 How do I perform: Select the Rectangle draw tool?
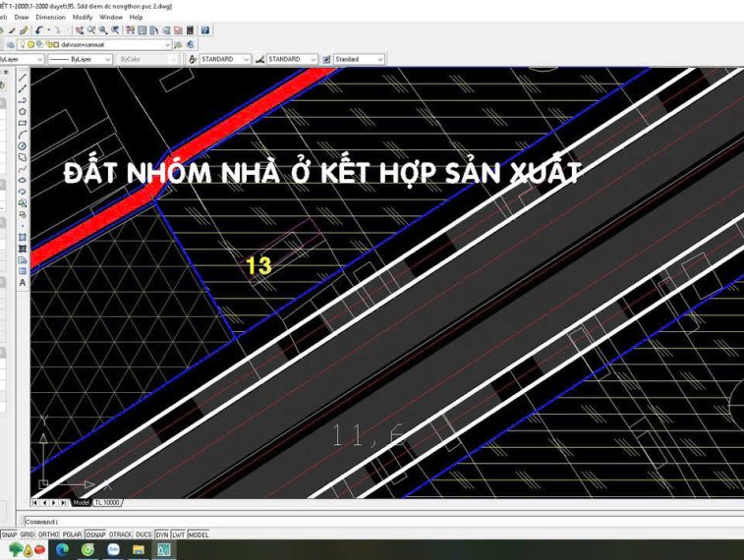(x=22, y=123)
